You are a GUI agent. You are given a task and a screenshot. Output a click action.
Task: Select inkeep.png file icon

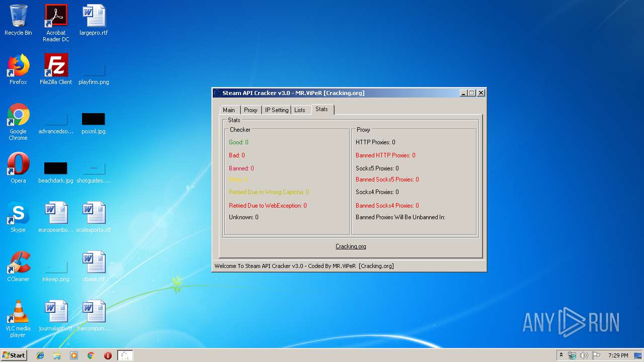click(56, 269)
